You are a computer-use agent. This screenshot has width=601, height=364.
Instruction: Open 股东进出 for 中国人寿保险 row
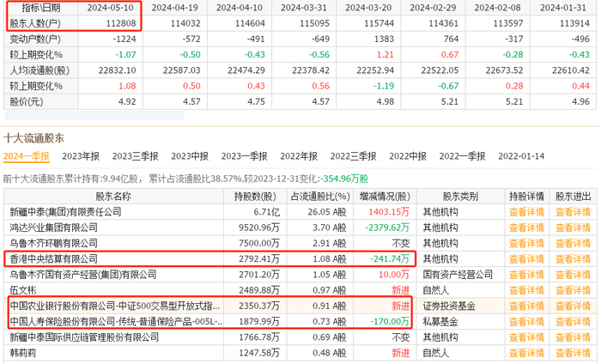pos(573,322)
